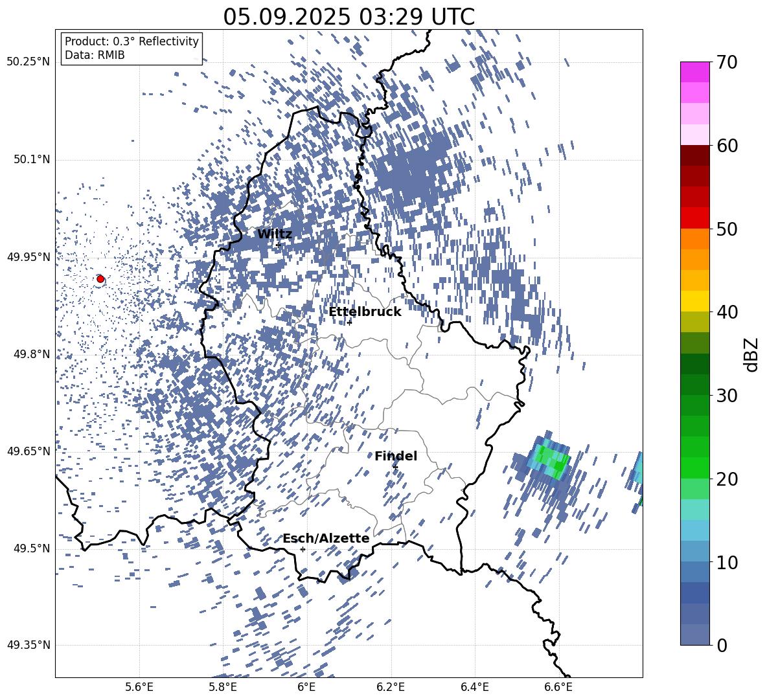Click the Wiltz city label
The height and width of the screenshot is (700, 767).
tap(275, 234)
